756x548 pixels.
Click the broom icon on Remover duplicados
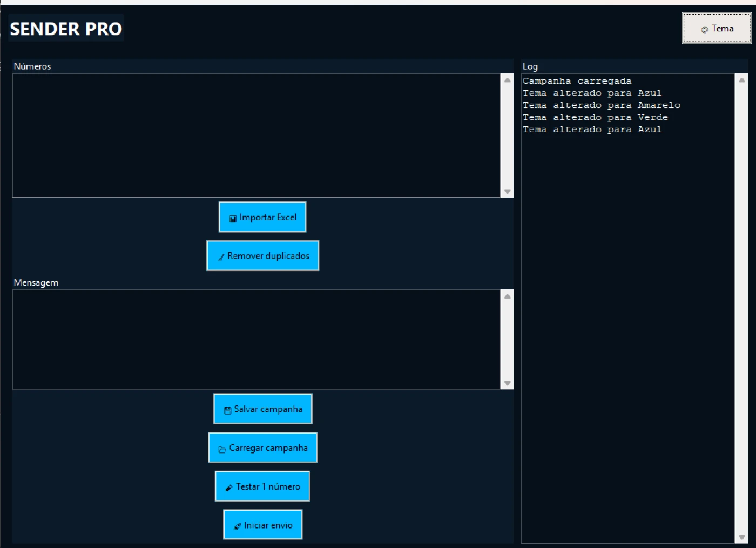coord(221,257)
